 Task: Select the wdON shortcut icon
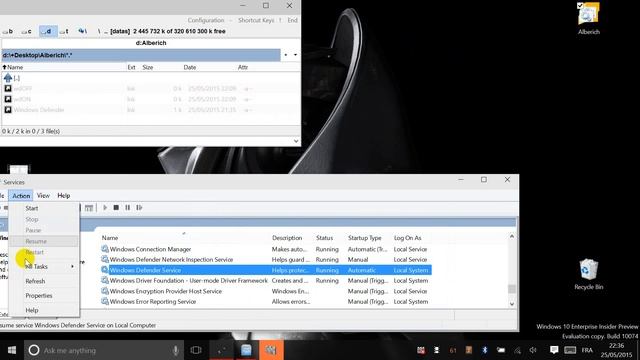tap(8, 99)
